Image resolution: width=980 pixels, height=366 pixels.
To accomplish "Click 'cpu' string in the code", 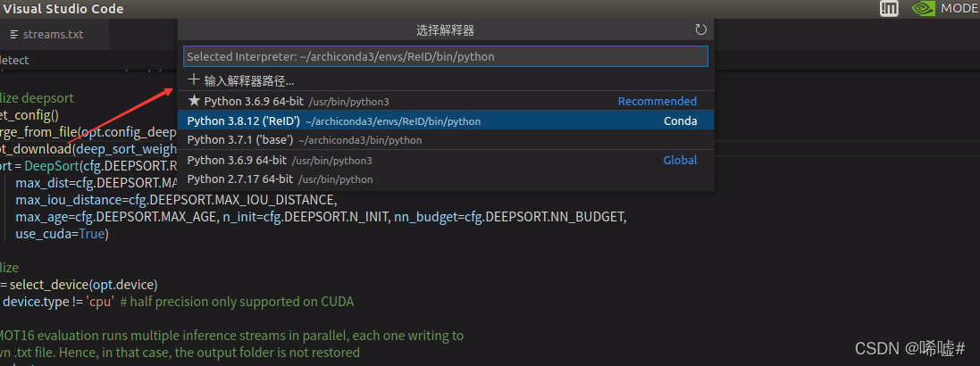I will coord(100,303).
